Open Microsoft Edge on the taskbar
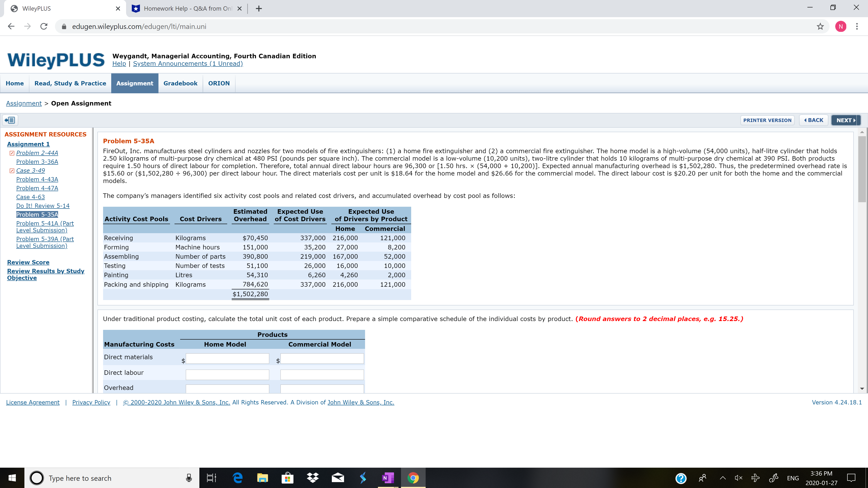868x488 pixels. 238,478
